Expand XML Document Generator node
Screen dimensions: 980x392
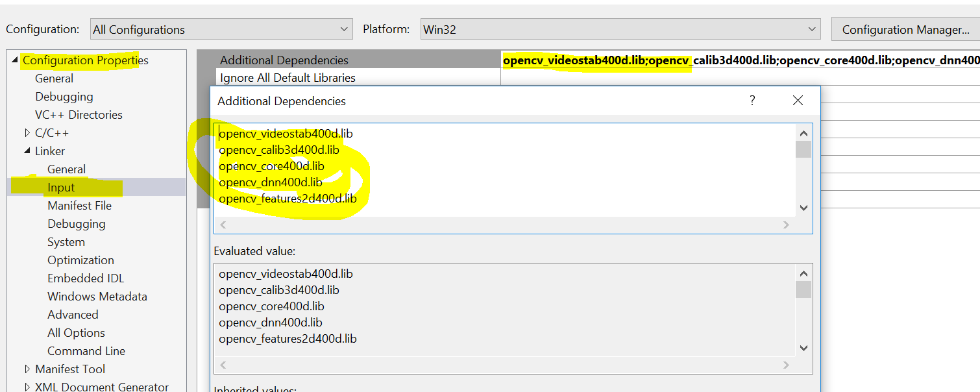(x=27, y=387)
